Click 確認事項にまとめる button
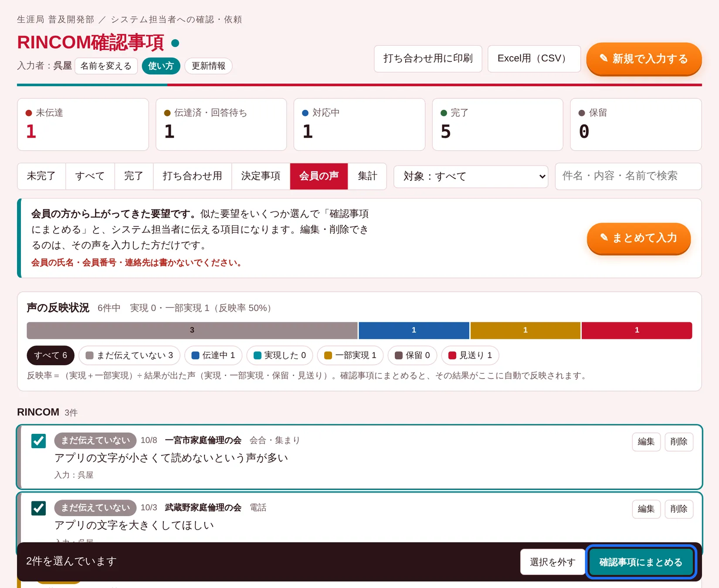This screenshot has width=719, height=588. (x=641, y=562)
